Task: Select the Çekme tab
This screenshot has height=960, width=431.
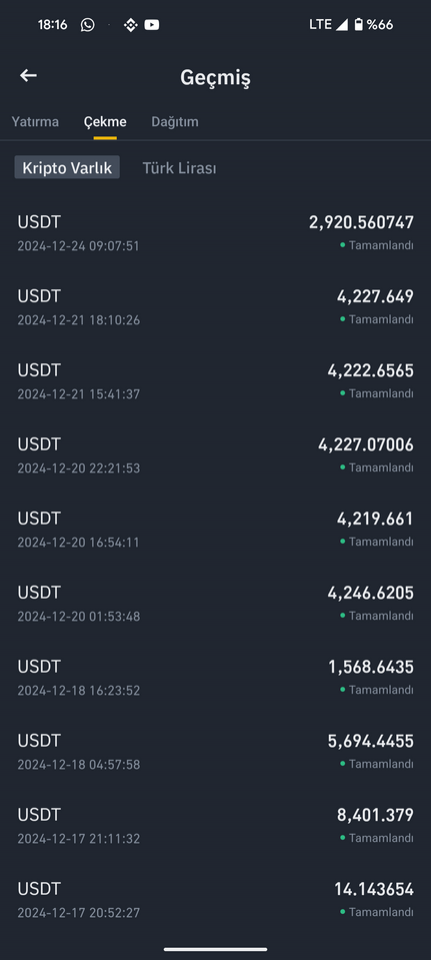Action: click(x=105, y=121)
